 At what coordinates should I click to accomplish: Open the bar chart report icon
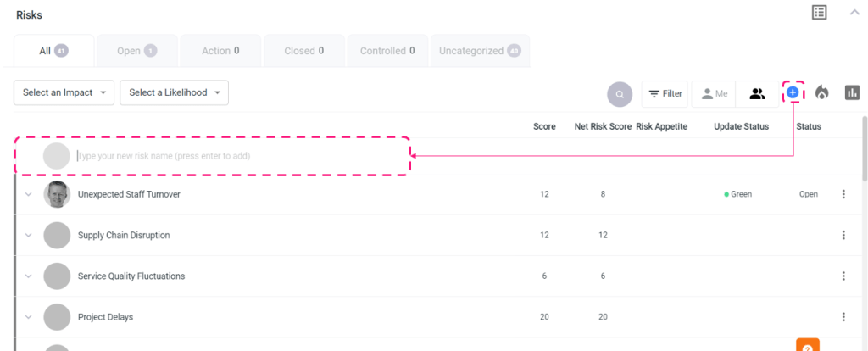pos(852,93)
